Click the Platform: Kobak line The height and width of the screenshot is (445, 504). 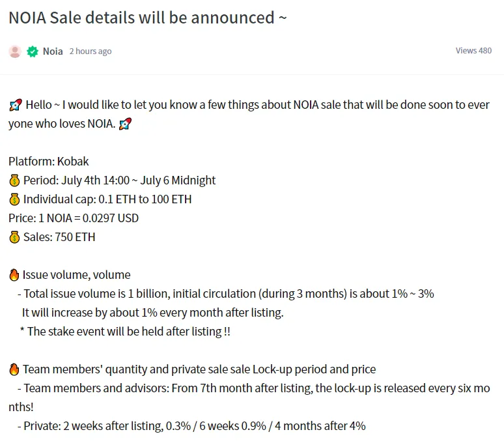tap(49, 162)
